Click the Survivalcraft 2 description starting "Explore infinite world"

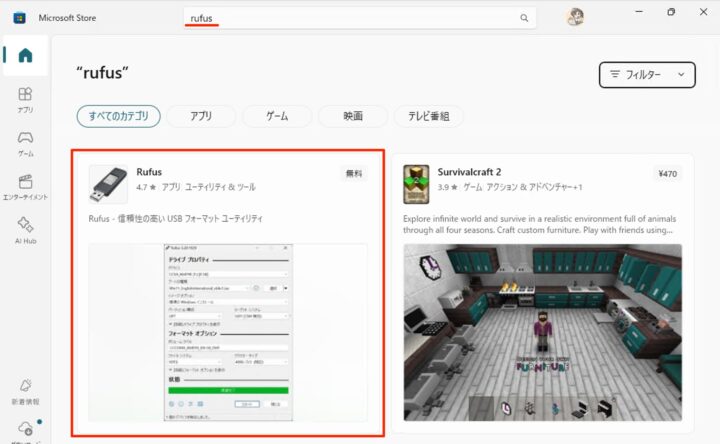(540, 224)
